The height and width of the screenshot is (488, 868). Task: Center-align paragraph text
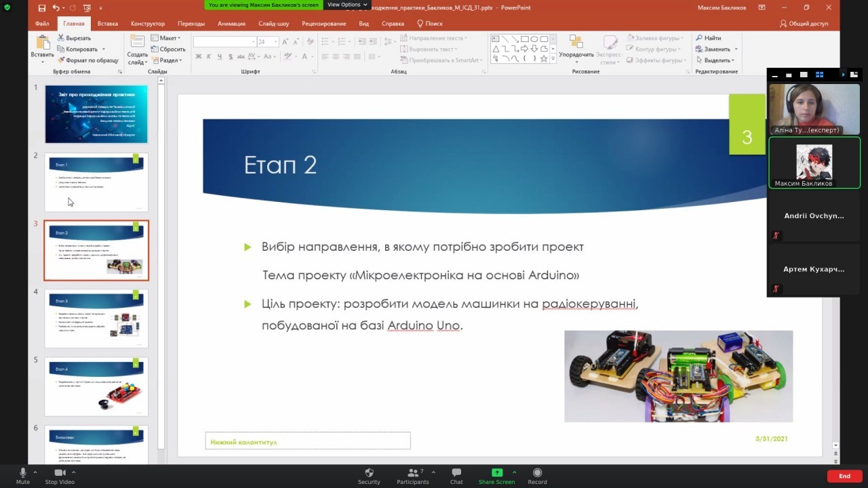click(x=336, y=56)
